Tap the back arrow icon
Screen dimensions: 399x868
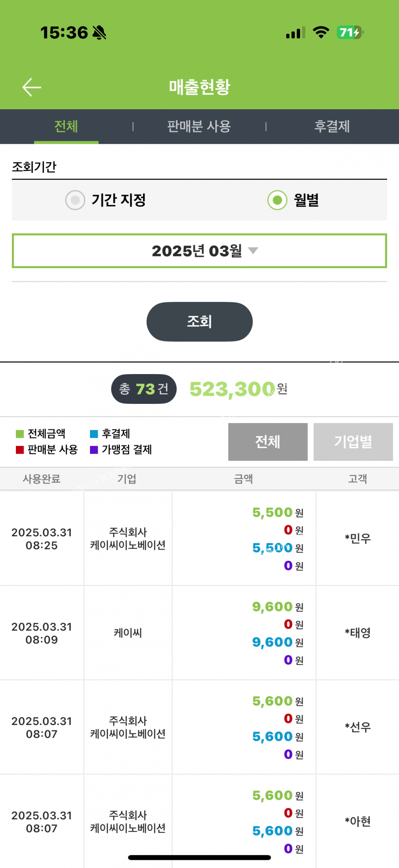[31, 87]
